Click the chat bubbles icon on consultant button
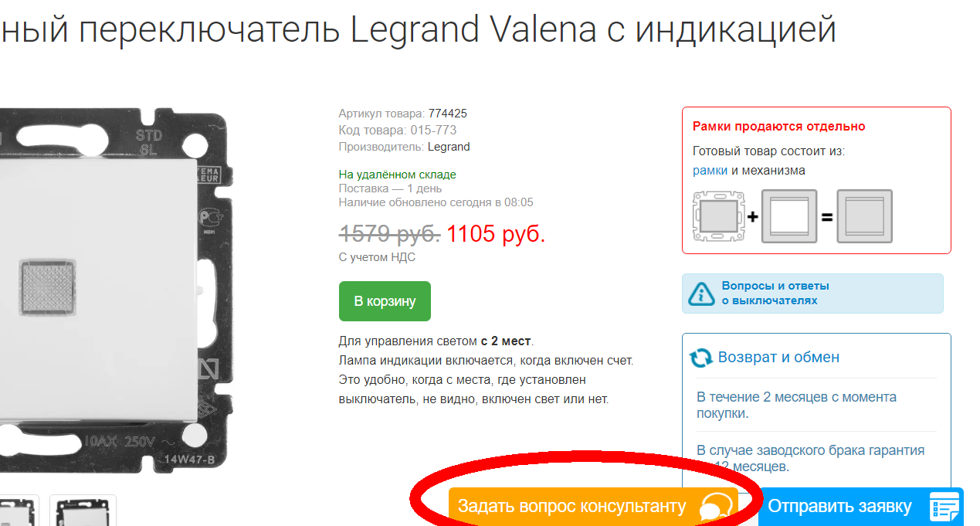 pos(715,508)
